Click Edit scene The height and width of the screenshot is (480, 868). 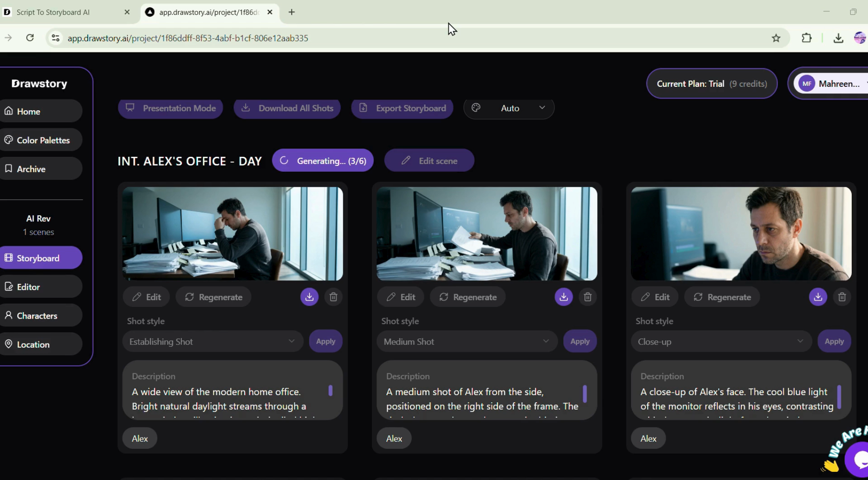(429, 160)
